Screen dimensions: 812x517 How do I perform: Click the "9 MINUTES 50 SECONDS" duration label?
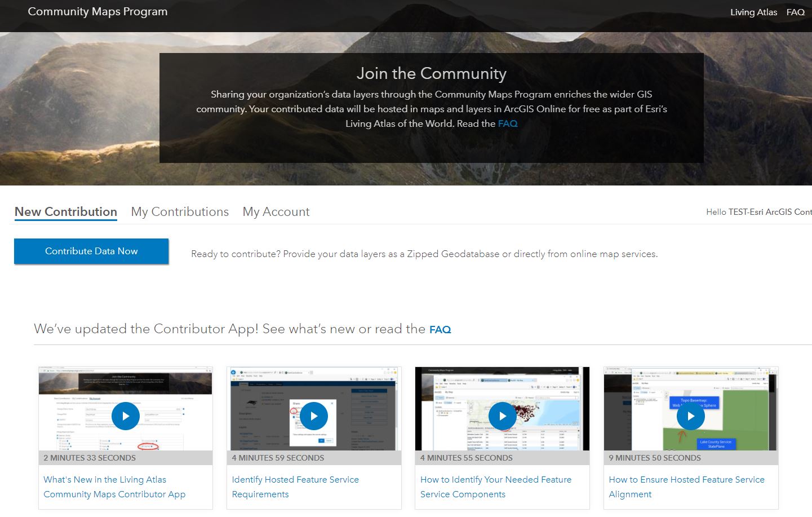[x=655, y=458]
